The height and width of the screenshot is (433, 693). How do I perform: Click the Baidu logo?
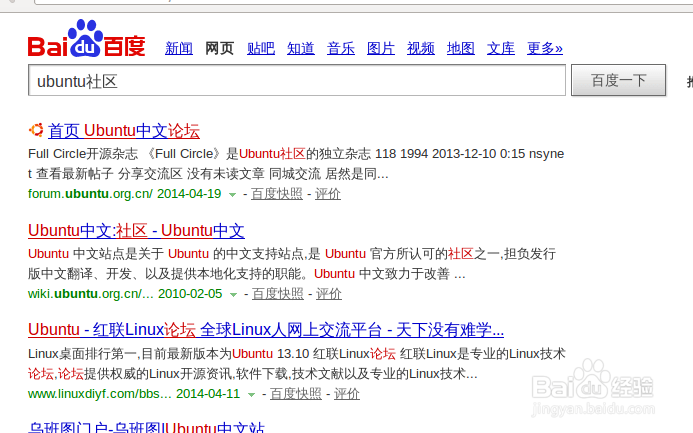(87, 38)
